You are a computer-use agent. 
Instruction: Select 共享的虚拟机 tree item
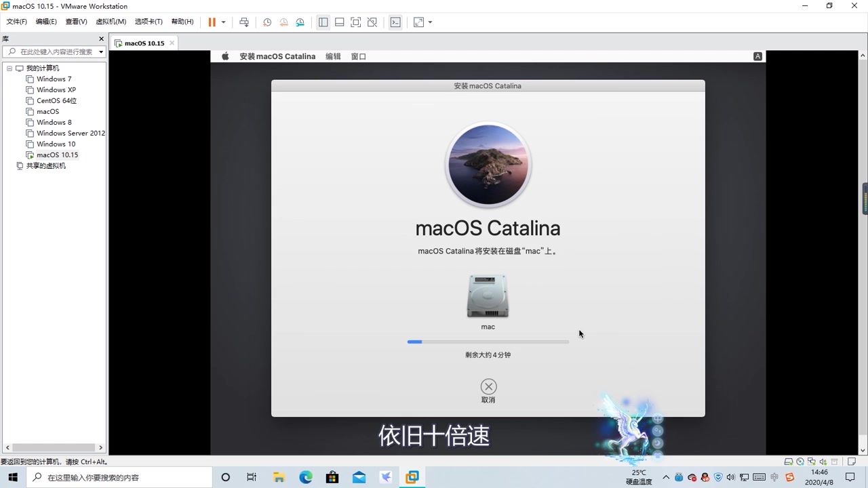(45, 166)
